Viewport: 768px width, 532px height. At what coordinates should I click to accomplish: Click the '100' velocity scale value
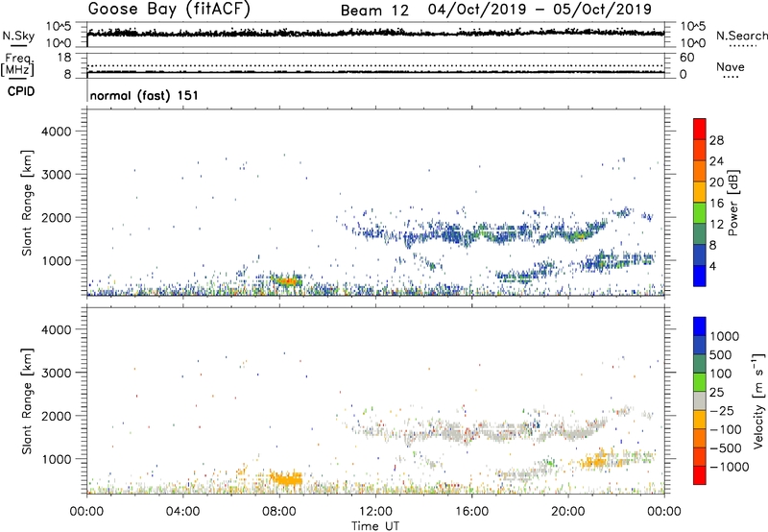pos(721,374)
